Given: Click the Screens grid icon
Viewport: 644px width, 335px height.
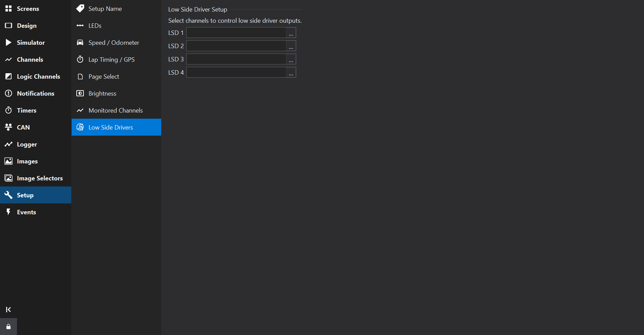Looking at the screenshot, I should pyautogui.click(x=8, y=8).
